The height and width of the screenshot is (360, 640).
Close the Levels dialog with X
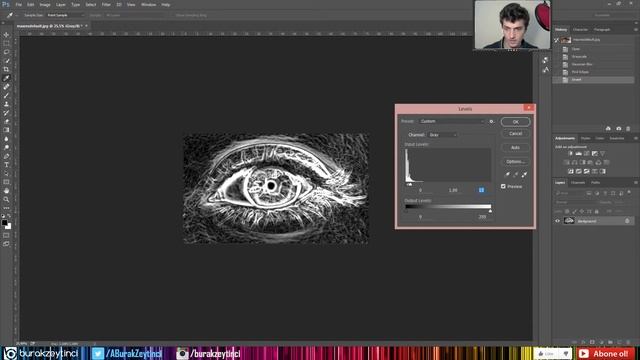[529, 108]
